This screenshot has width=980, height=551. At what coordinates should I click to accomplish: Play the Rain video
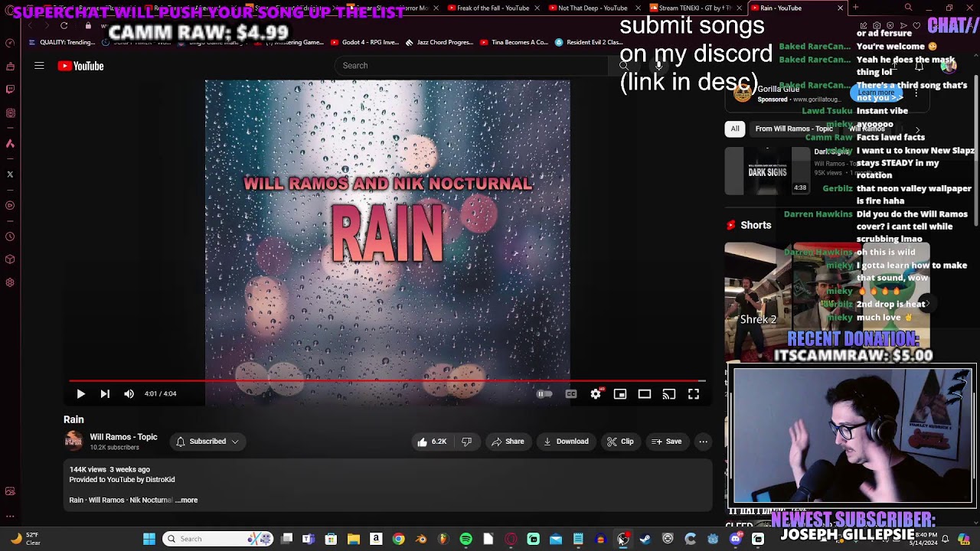pyautogui.click(x=80, y=394)
